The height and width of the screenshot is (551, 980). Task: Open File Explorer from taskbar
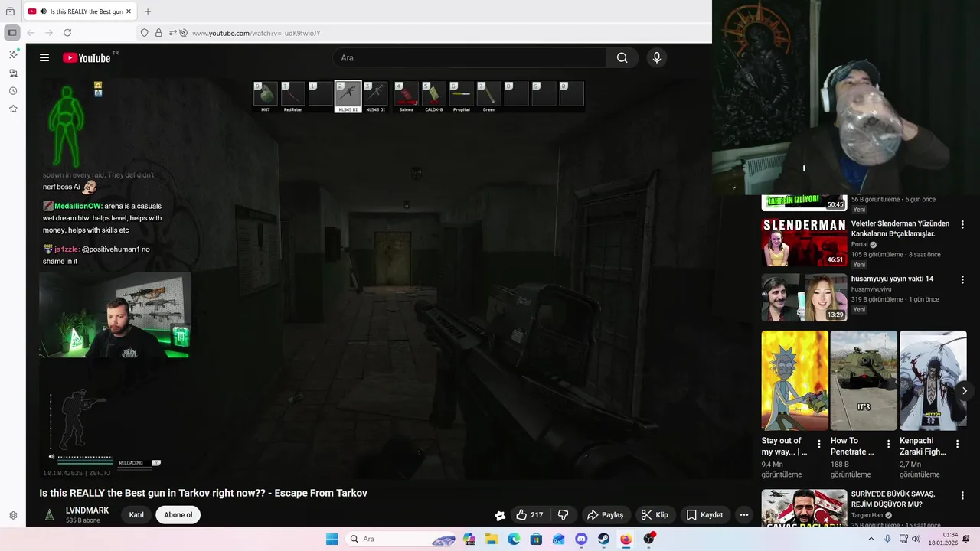[492, 540]
